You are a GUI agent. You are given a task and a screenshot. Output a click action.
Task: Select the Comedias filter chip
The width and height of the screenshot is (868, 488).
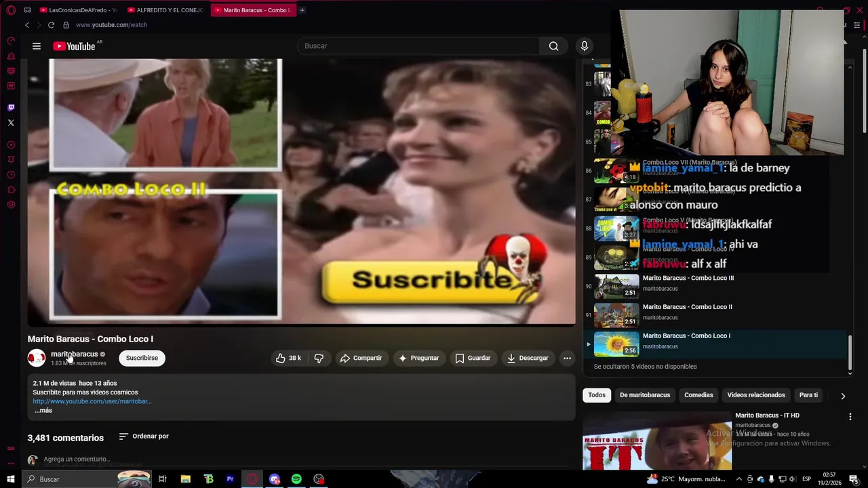click(698, 395)
